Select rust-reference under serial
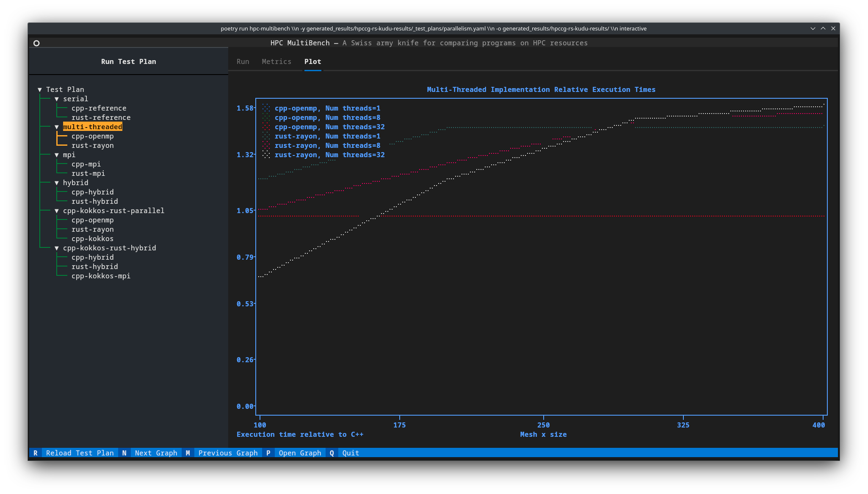This screenshot has height=494, width=868. (101, 117)
